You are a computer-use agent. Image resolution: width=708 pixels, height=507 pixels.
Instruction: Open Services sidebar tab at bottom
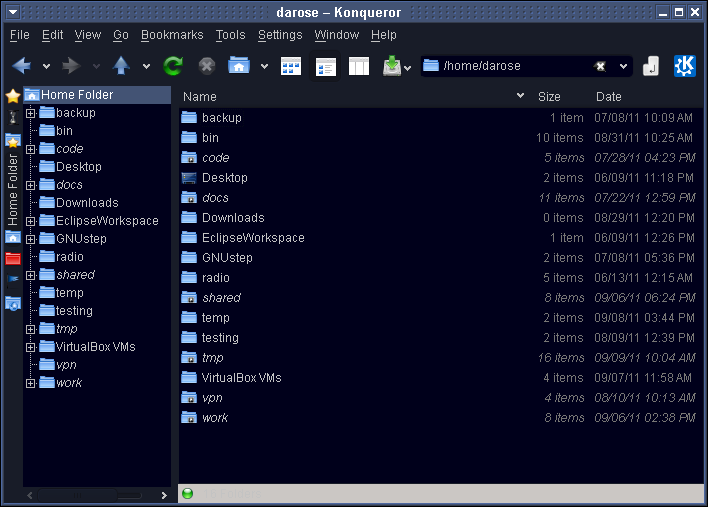pos(13,304)
